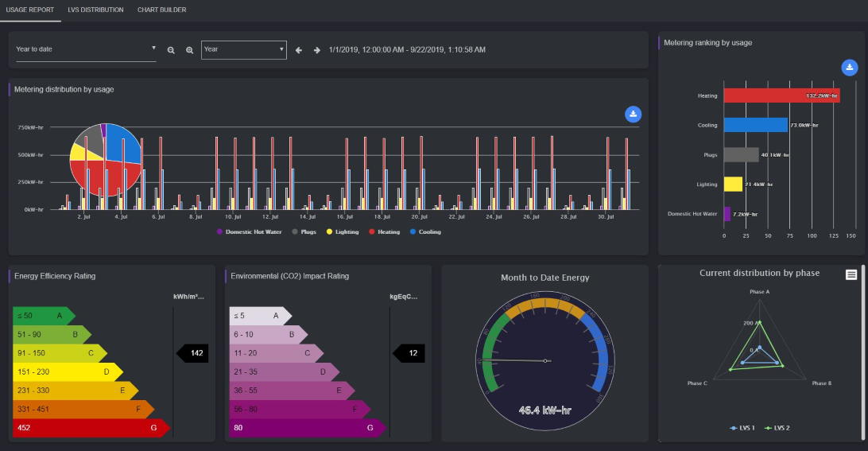Click the kgEqC column header
Image resolution: width=868 pixels, height=451 pixels.
pos(404,297)
